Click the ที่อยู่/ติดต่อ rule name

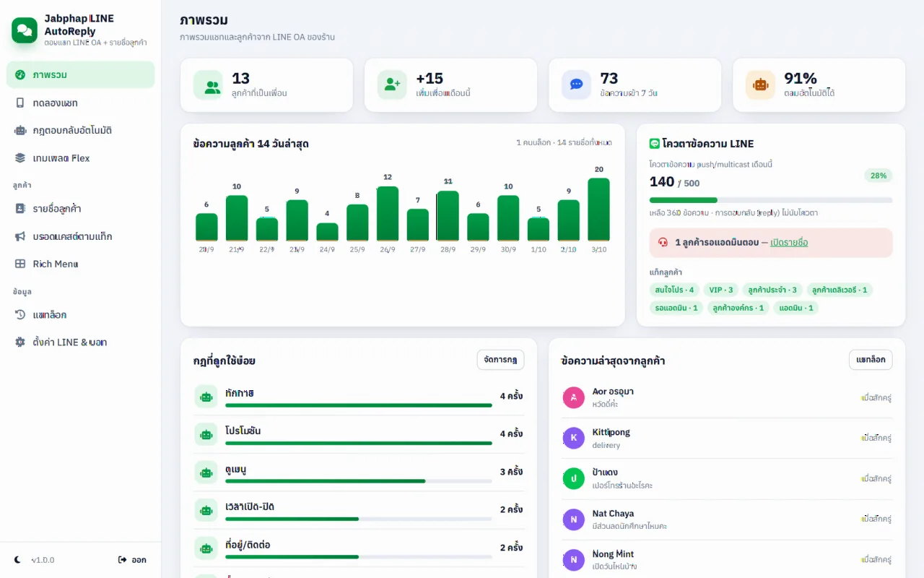point(248,544)
